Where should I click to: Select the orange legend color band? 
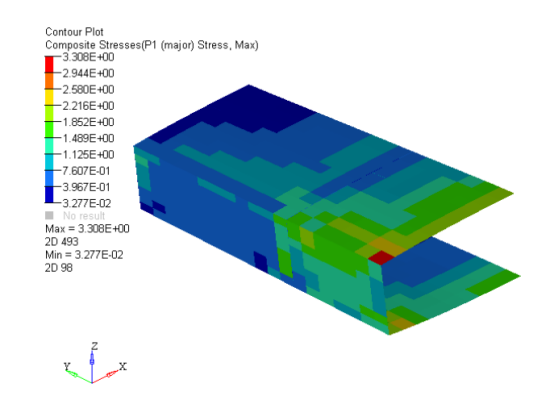[x=49, y=81]
